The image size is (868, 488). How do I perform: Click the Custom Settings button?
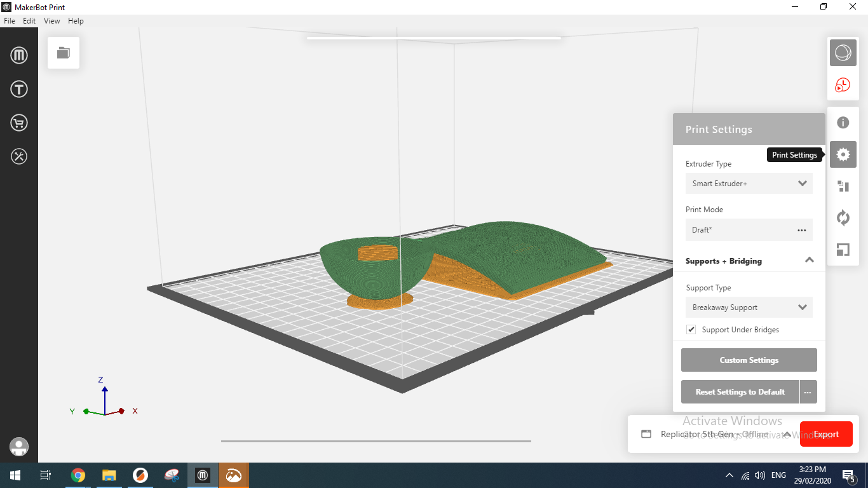pyautogui.click(x=749, y=360)
